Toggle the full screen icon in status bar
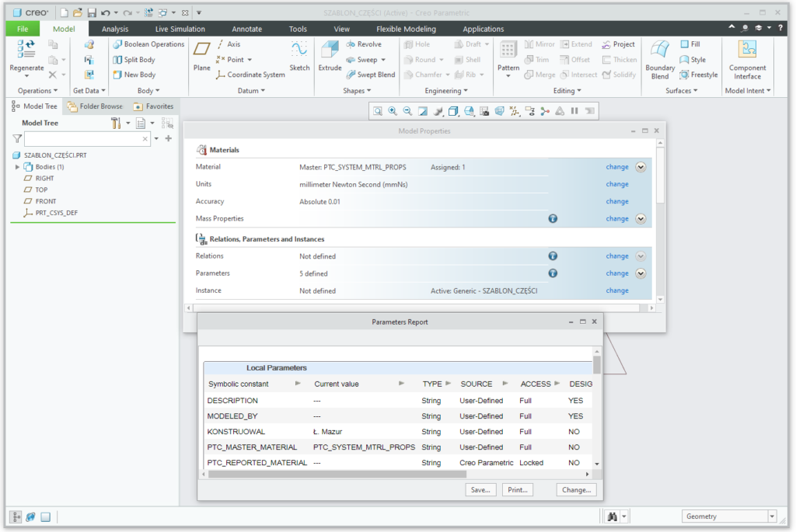The height and width of the screenshot is (532, 796). tap(46, 516)
